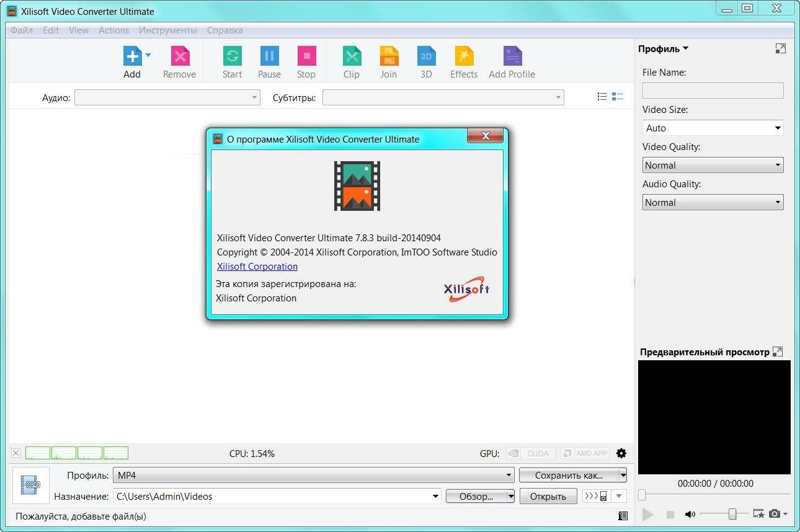The width and height of the screenshot is (800, 532).
Task: Click the Add Profile icon
Action: point(512,56)
